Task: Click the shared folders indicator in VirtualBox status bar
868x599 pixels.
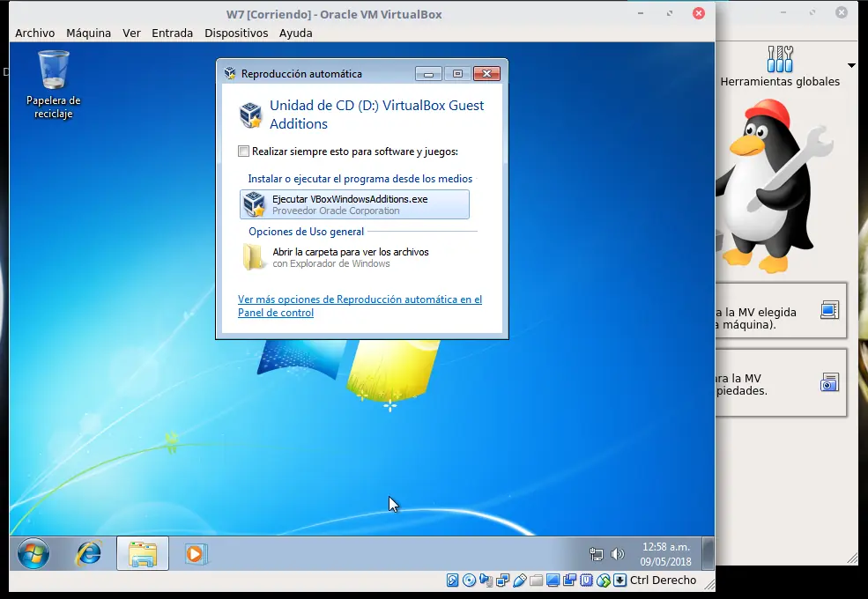Action: tap(536, 581)
